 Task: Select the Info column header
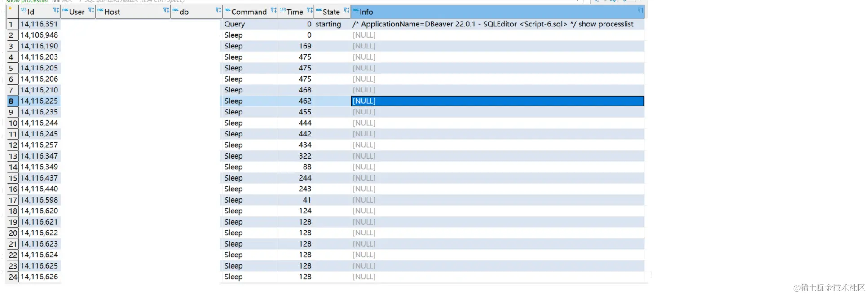point(498,12)
